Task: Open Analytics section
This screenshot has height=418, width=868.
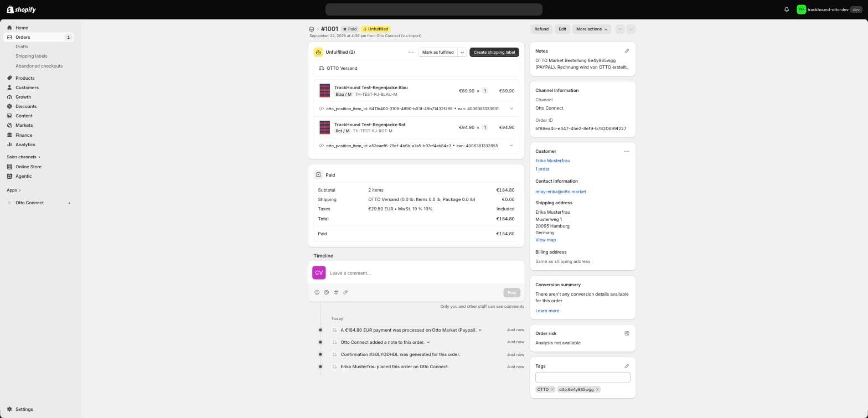Action: tap(25, 145)
